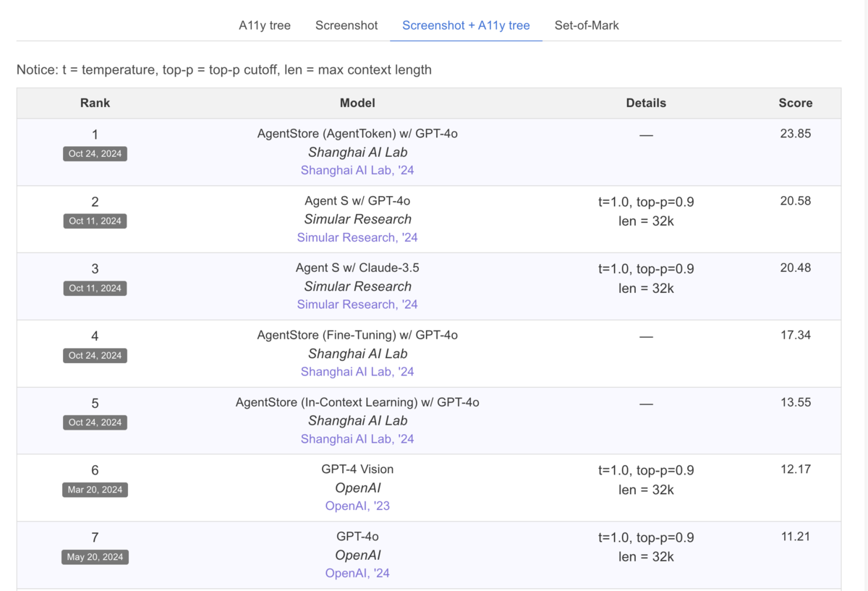Click the Oct 24, 2024 badge under rank 5

95,422
